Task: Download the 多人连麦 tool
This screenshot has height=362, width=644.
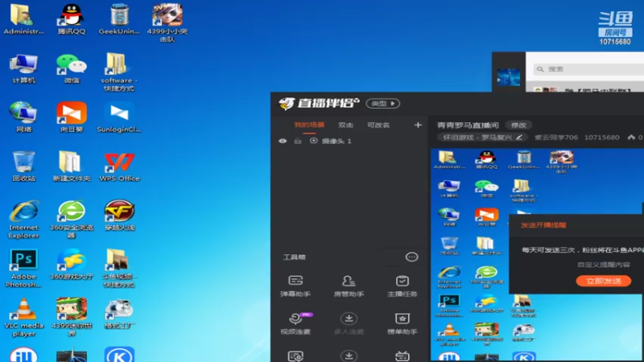Action: (x=349, y=323)
